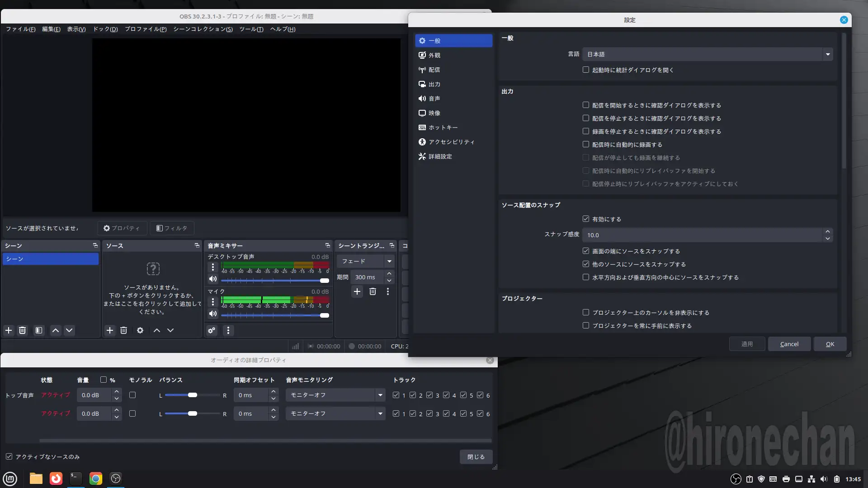Delete the selected source with the trash icon
Screen dimensions: 868x488
[124, 330]
